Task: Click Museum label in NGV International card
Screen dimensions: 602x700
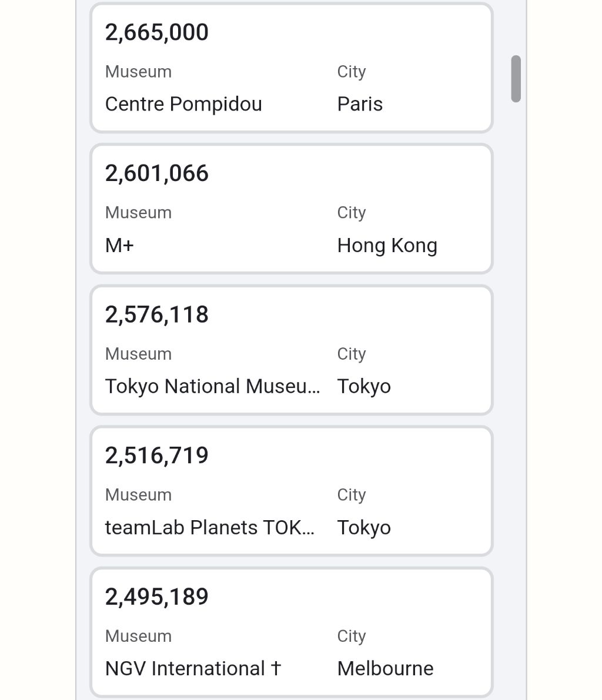Action: [x=138, y=636]
